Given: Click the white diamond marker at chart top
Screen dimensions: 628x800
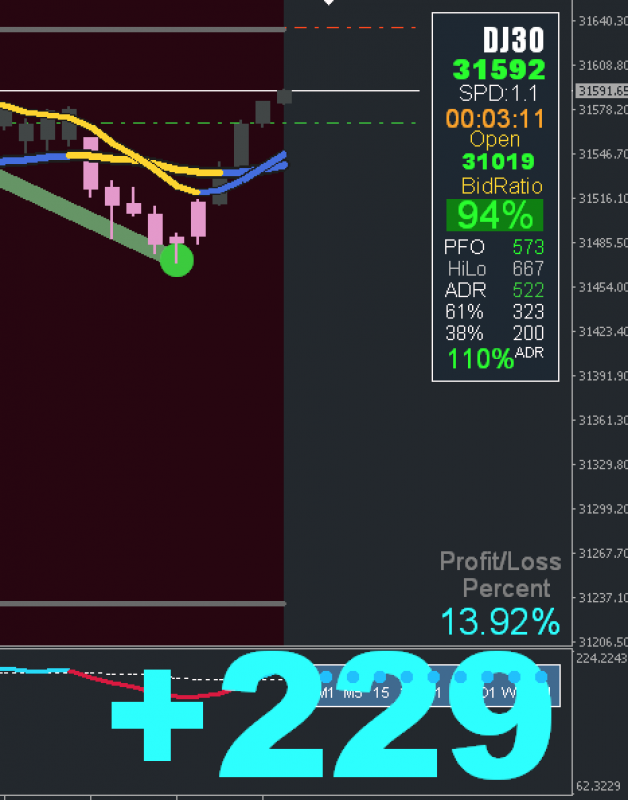Looking at the screenshot, I should 329,2.
